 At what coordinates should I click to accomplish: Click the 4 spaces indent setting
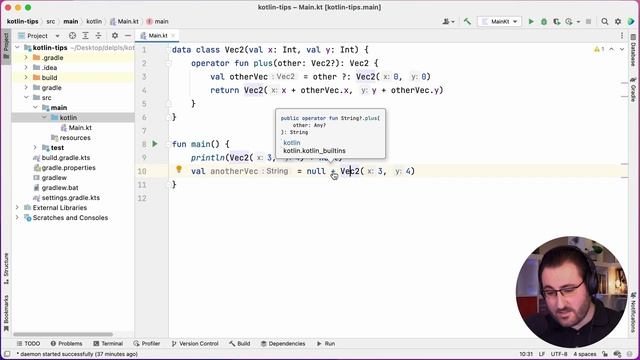[584, 354]
